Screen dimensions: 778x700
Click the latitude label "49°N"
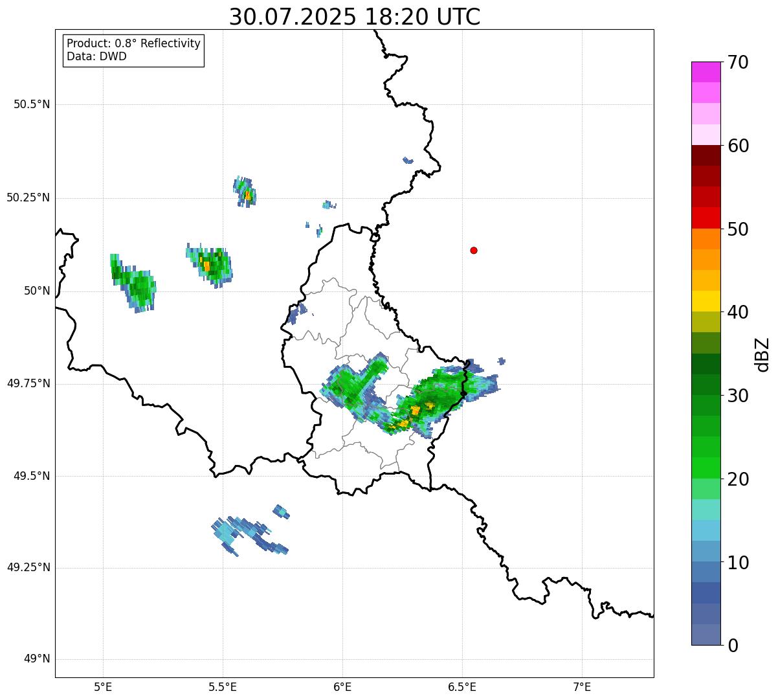pos(37,659)
